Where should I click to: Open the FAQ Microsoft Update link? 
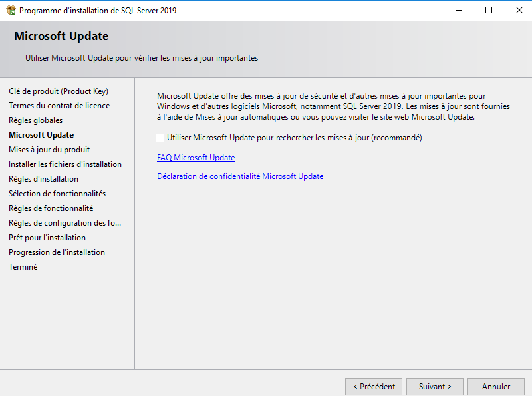[x=196, y=158]
